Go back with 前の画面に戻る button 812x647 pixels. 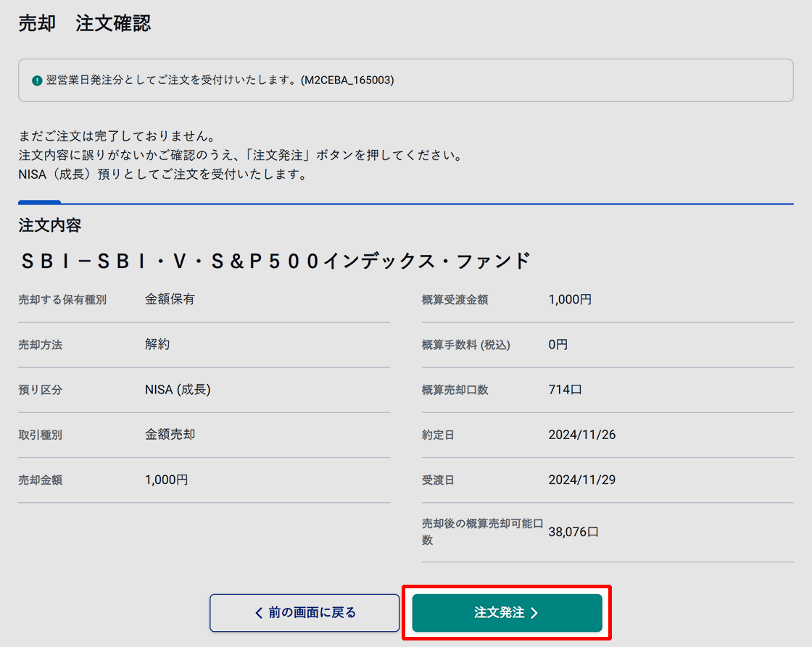pyautogui.click(x=304, y=613)
